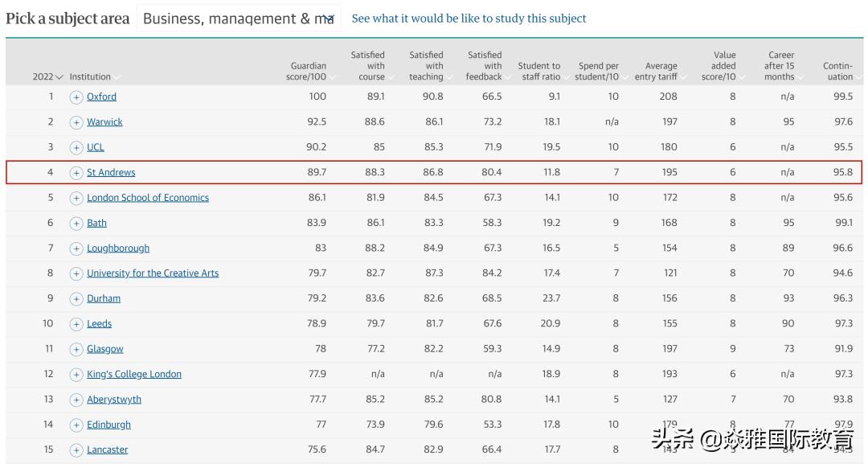Open the Warwick institution link

(104, 121)
